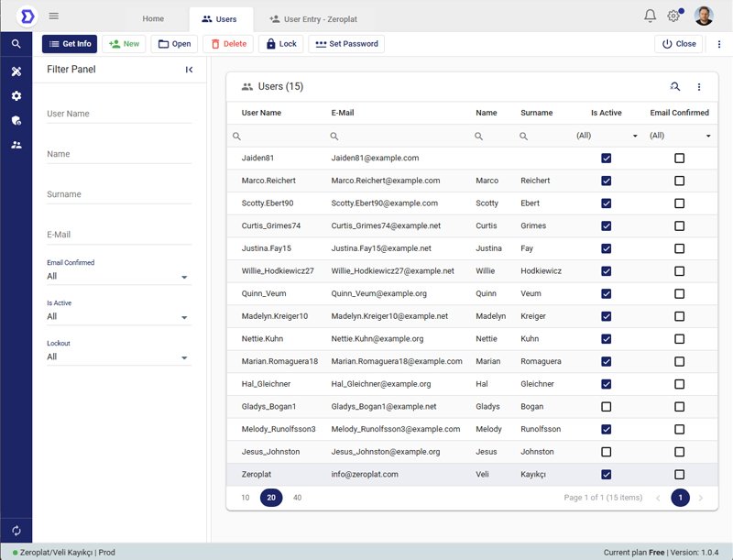
Task: Toggle the hamburger menu icon
Action: [54, 16]
